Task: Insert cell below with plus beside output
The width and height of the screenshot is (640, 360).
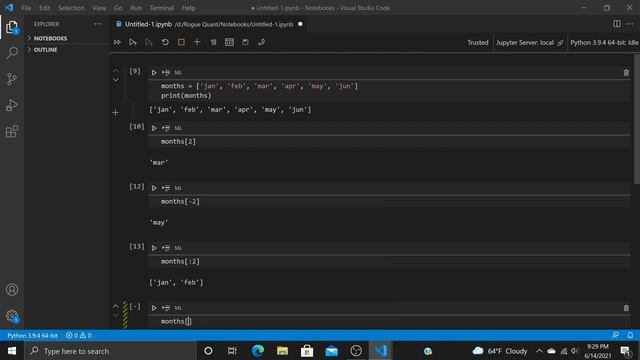Action: pos(116,112)
